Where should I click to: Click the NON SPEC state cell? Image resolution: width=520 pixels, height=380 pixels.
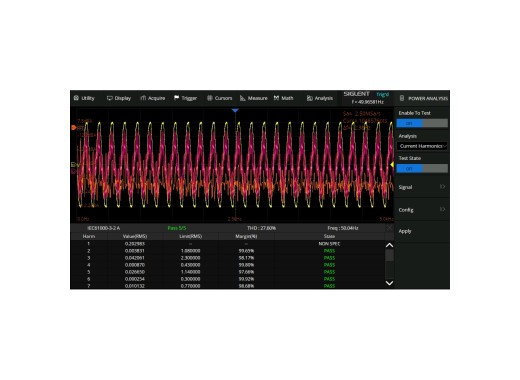pyautogui.click(x=329, y=244)
